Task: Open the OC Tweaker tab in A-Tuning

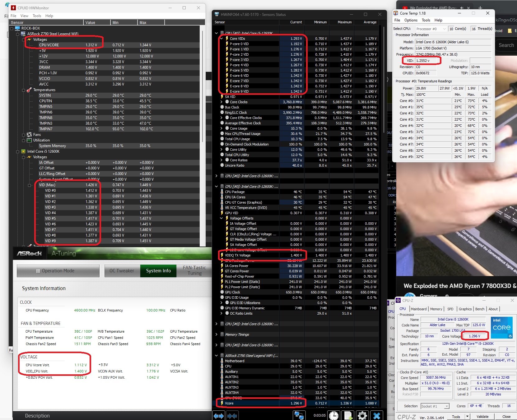Action: pyautogui.click(x=122, y=271)
